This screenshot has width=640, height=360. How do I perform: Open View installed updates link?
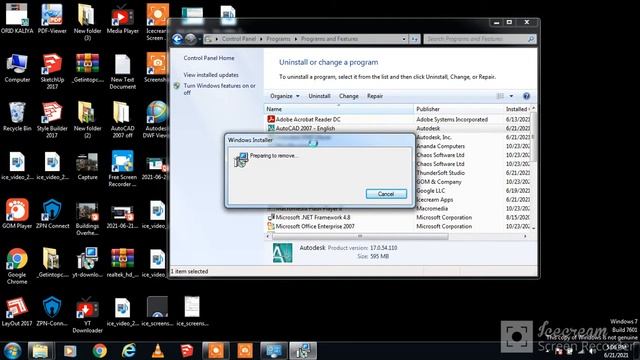click(x=211, y=75)
